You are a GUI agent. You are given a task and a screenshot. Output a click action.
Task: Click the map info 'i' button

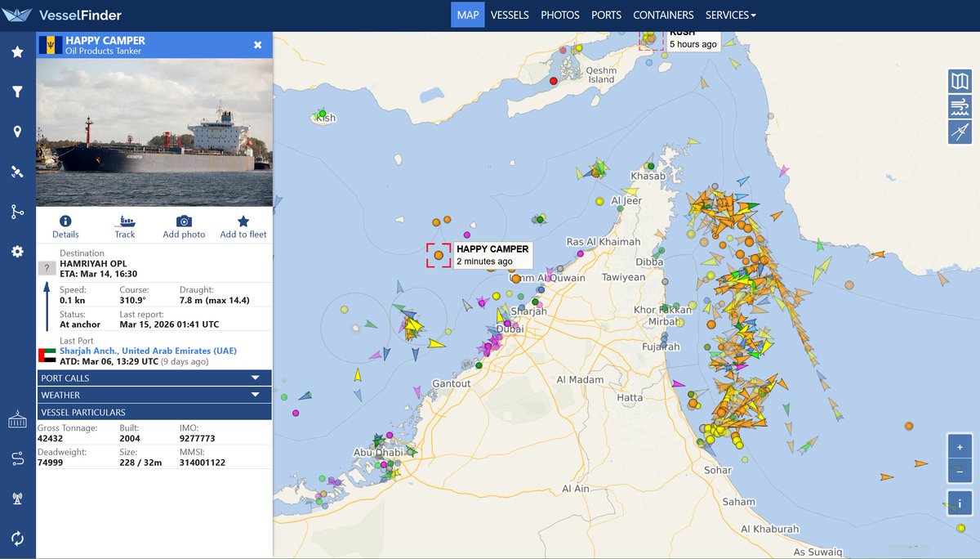(960, 503)
